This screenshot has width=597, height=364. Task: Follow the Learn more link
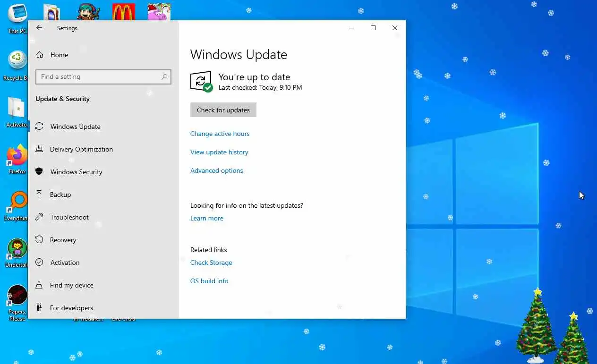point(206,218)
